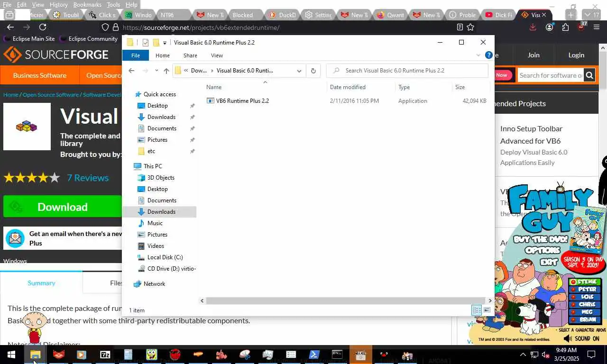The height and width of the screenshot is (364, 607).
Task: Click SourceForge search for software field
Action: (551, 75)
